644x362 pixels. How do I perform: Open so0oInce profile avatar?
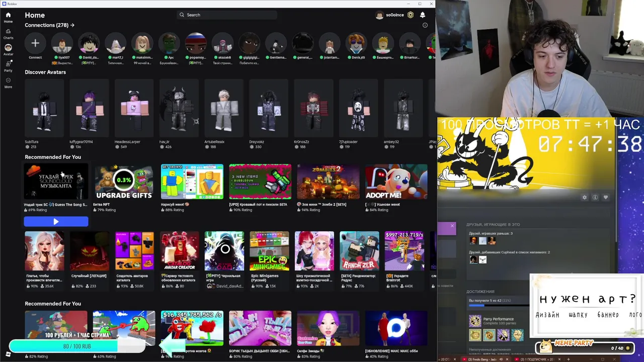(x=379, y=15)
